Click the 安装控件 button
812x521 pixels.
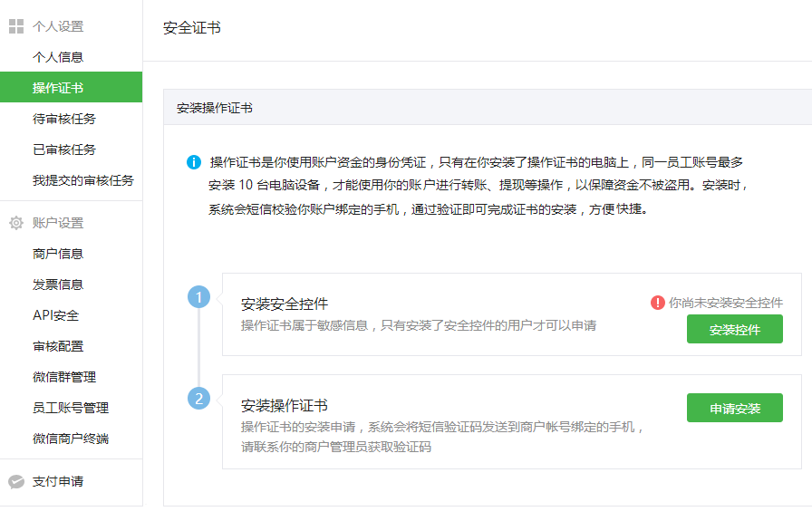click(734, 330)
